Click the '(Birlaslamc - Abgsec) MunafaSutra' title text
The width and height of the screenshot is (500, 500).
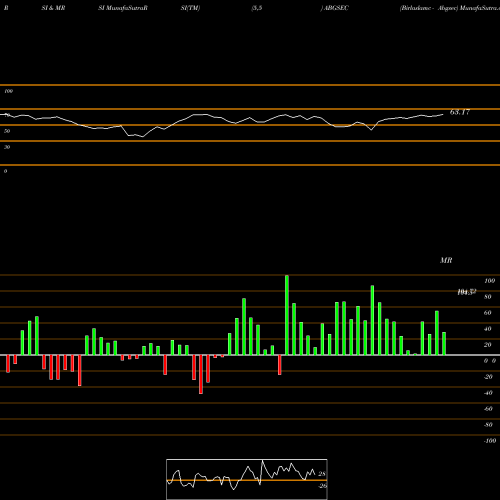click(x=450, y=8)
